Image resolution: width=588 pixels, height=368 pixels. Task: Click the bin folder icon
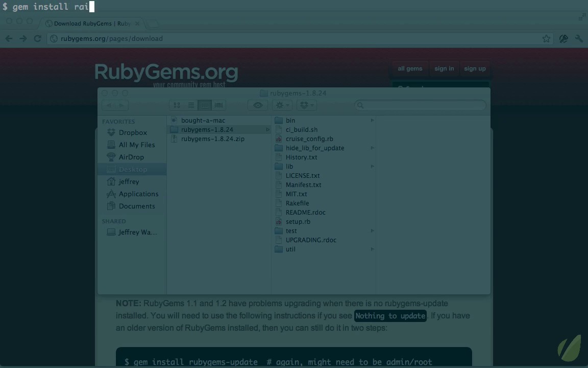pos(279,121)
